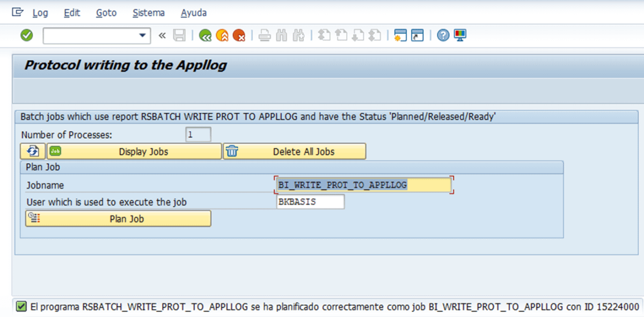
Task: Click the green Back arrow icon
Action: [205, 36]
